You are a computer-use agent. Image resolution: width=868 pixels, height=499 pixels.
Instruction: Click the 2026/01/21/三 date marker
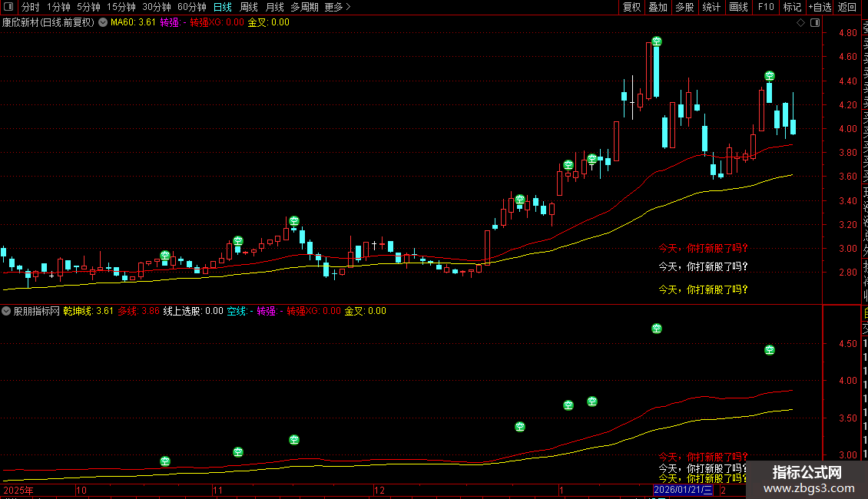(683, 490)
